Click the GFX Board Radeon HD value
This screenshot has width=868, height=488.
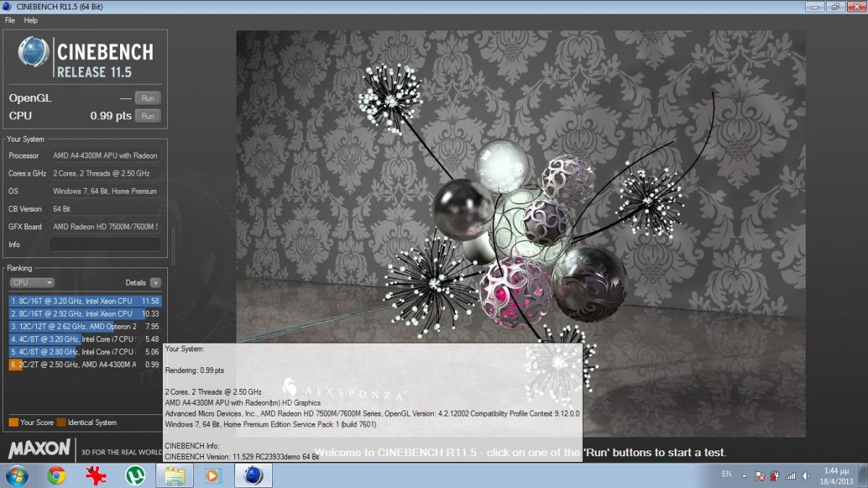[x=106, y=226]
